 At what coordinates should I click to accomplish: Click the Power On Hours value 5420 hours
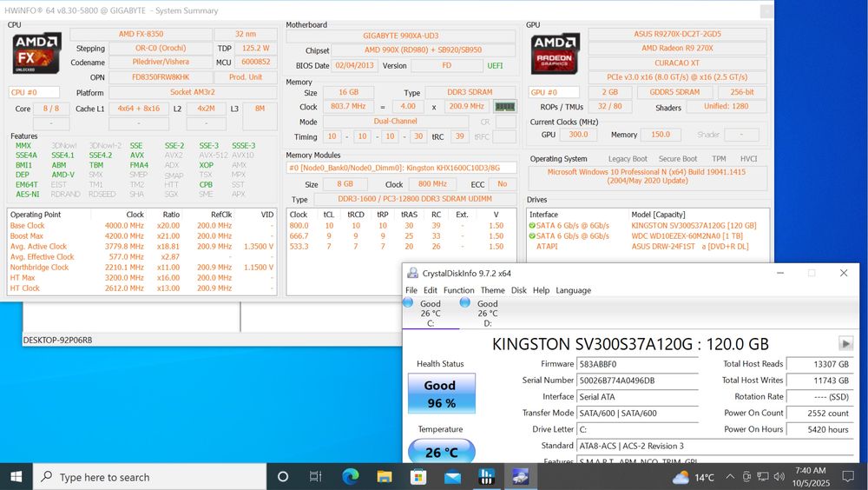point(820,429)
